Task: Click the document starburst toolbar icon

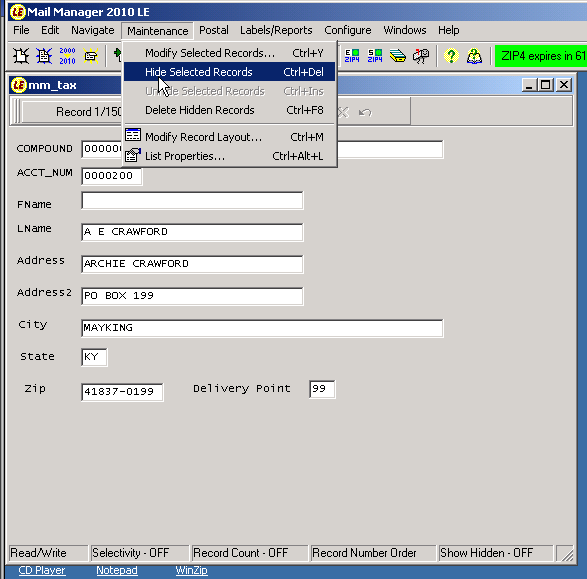Action: click(44, 56)
